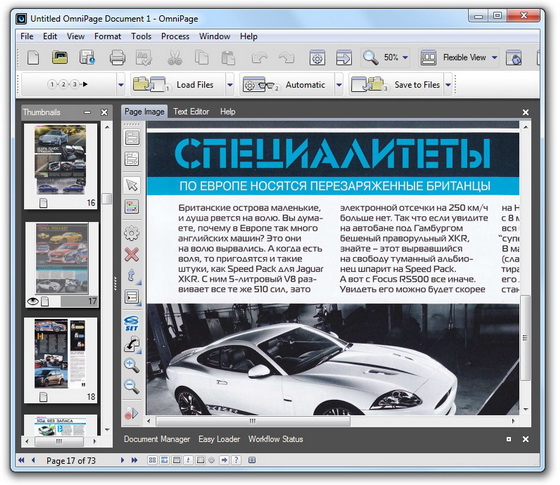Expand the 1-2-3 workflow dropdown arrow
560x485 pixels.
pyautogui.click(x=121, y=85)
